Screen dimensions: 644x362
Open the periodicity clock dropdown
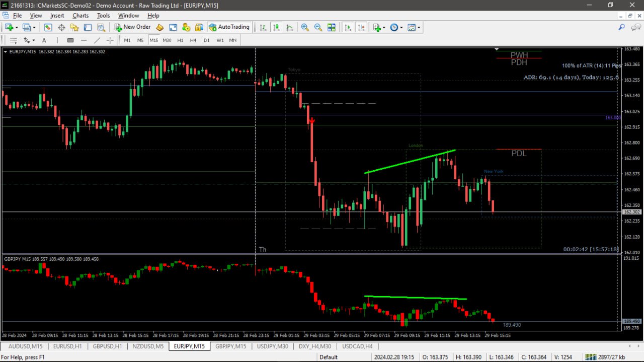click(396, 27)
